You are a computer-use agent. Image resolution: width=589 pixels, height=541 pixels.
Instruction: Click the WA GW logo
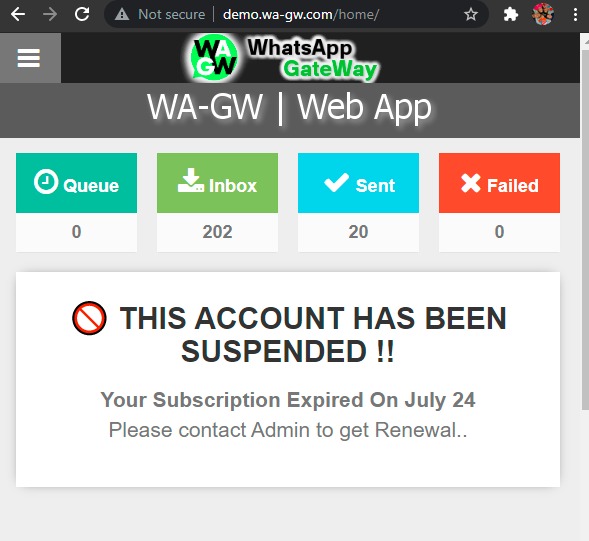tap(214, 57)
